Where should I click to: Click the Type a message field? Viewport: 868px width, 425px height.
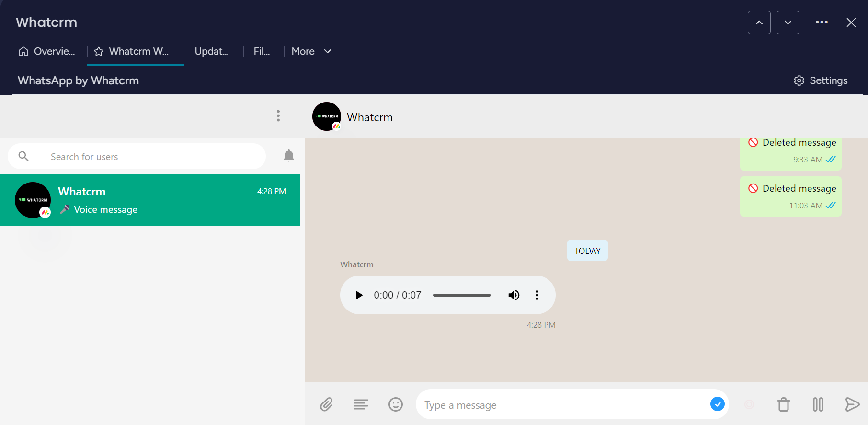[560, 405]
